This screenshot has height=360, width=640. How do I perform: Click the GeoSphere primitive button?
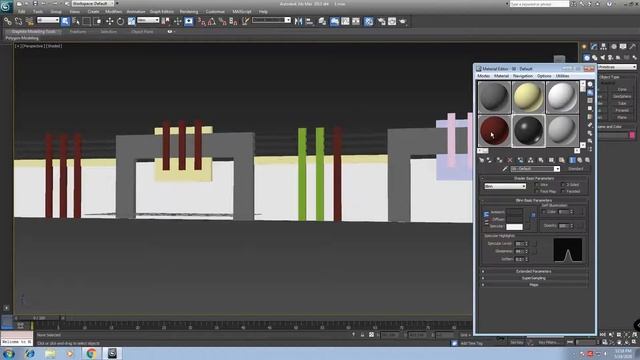coord(622,96)
